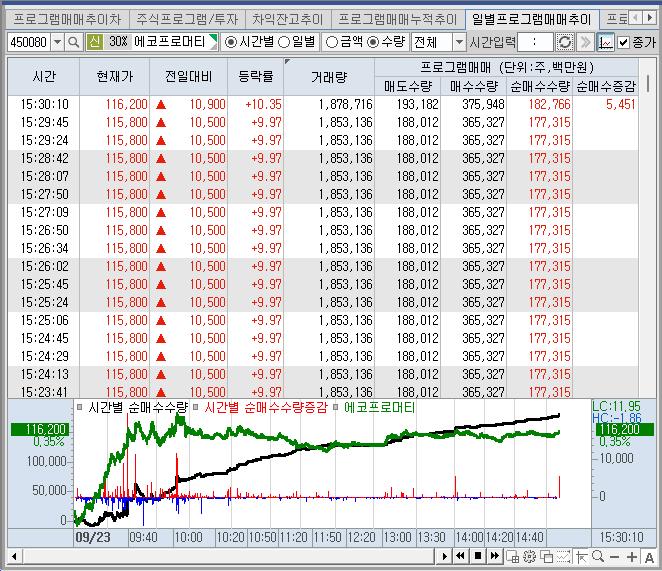The image size is (662, 571).
Task: Toggle 시간별 순매수수량증감 legend marker
Action: pyautogui.click(x=195, y=408)
